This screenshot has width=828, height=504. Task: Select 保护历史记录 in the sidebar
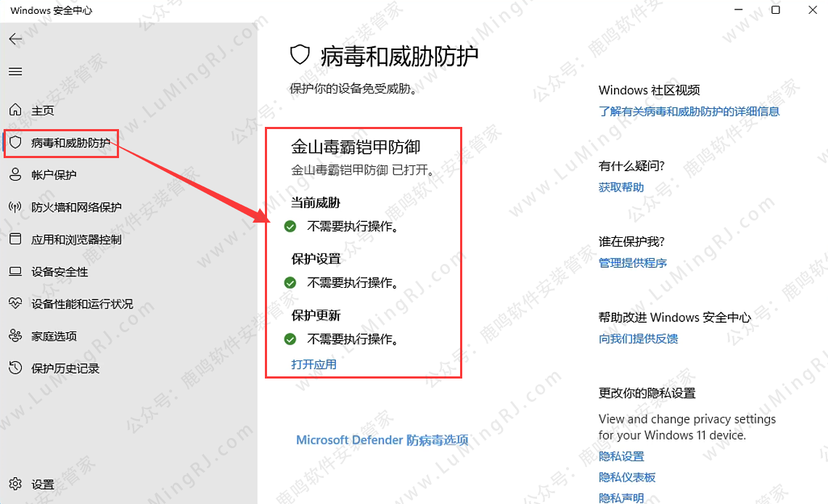65,368
